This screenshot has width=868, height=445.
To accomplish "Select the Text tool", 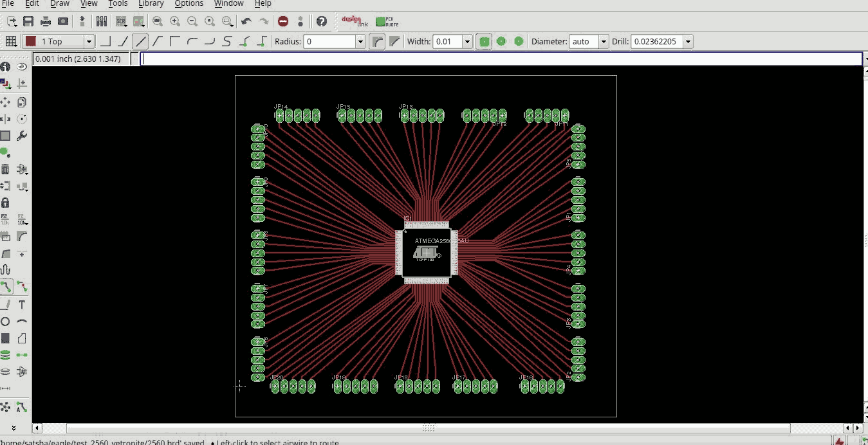I will (22, 304).
